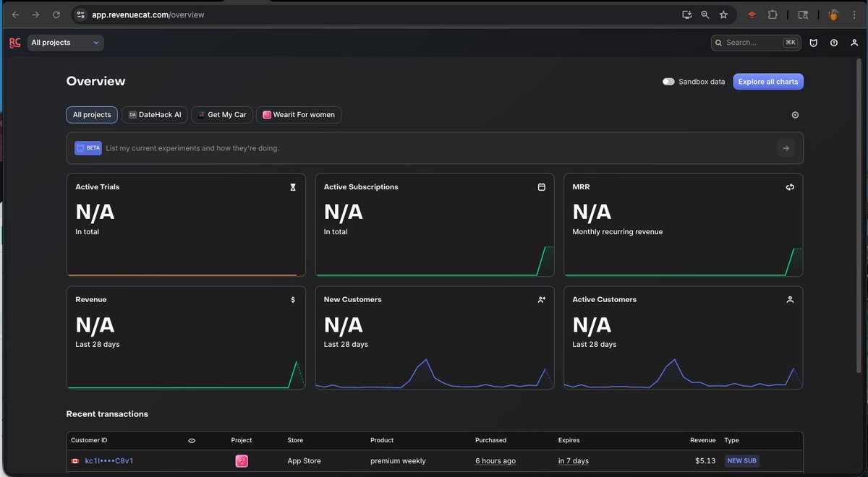Click the recurring arrows icon on MRR card
This screenshot has width=868, height=477.
[x=790, y=187]
